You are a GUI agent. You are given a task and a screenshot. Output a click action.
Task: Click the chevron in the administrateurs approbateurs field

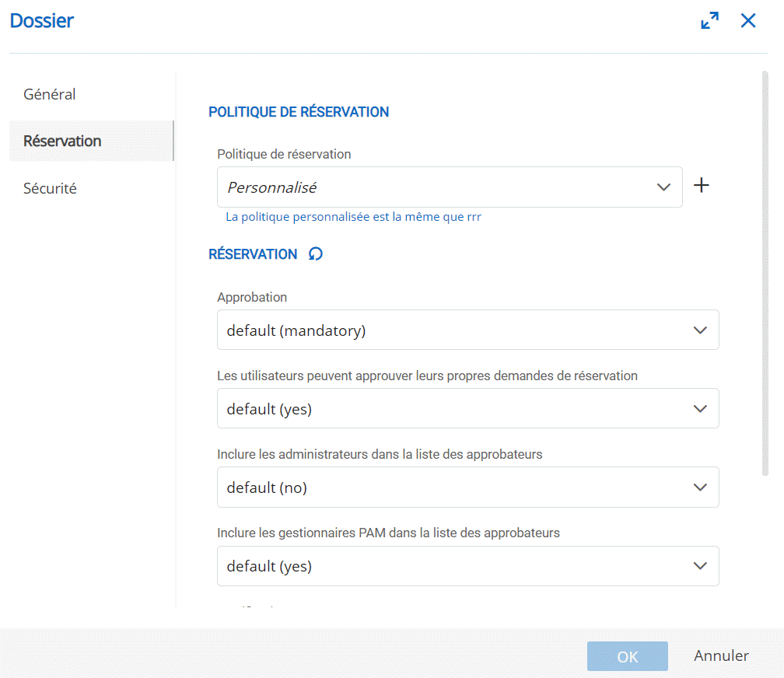700,488
